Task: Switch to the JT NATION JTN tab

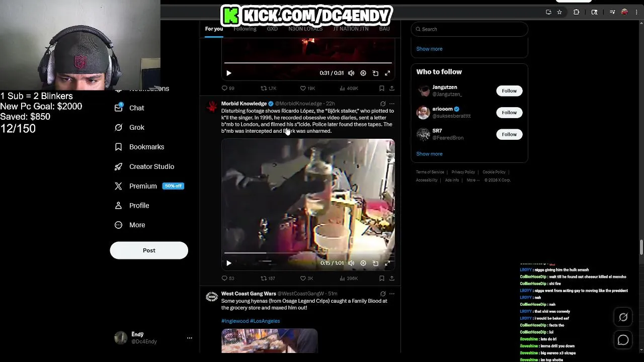Action: (x=351, y=29)
